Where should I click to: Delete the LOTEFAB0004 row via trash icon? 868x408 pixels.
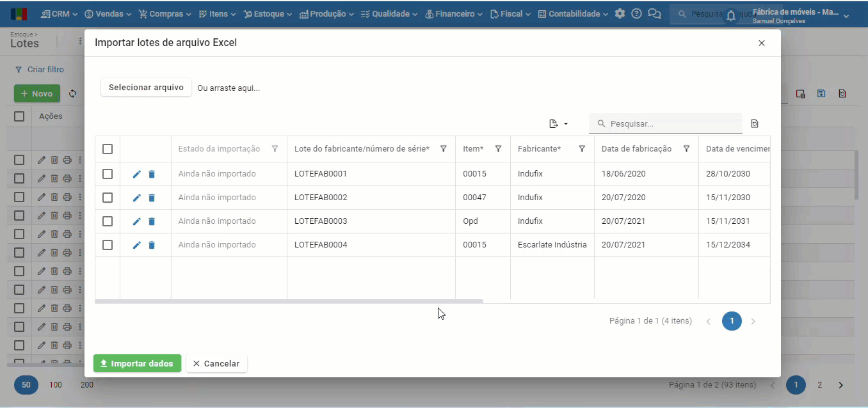pyautogui.click(x=152, y=245)
